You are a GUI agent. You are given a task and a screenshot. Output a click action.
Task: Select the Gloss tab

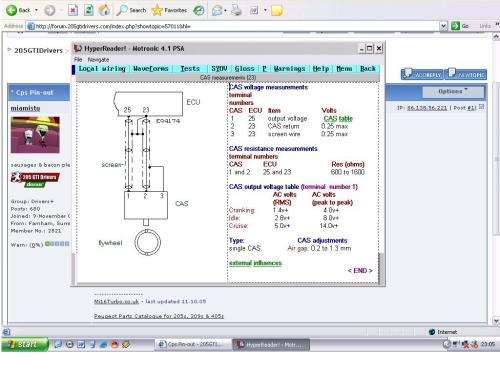click(x=244, y=69)
